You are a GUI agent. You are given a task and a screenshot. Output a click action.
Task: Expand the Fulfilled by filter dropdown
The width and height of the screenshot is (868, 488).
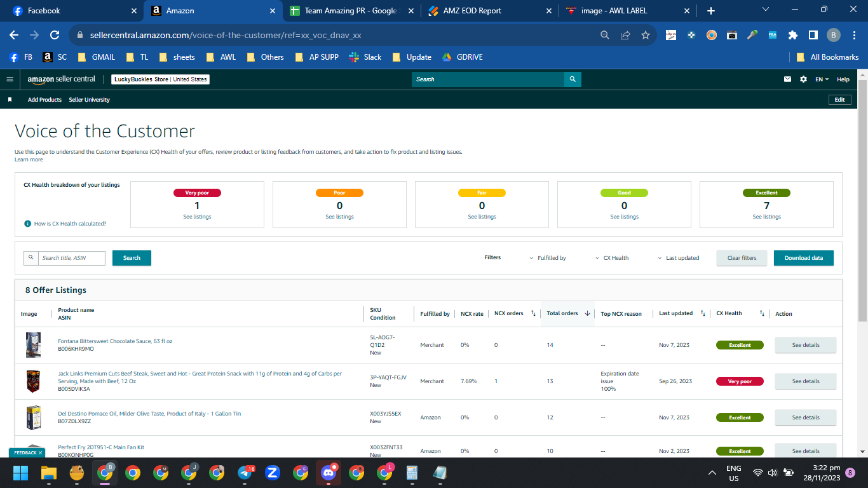point(547,258)
